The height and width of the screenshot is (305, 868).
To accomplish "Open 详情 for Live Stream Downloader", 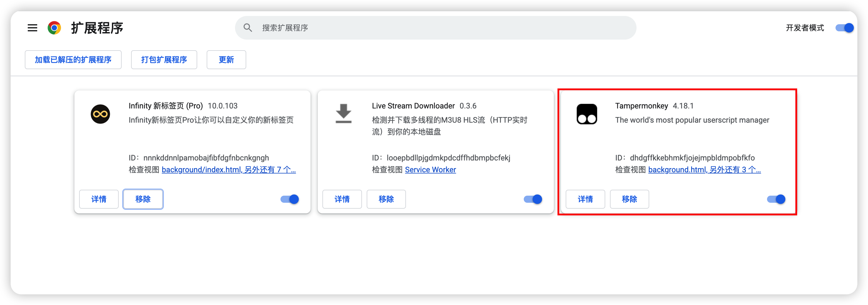I will 342,199.
